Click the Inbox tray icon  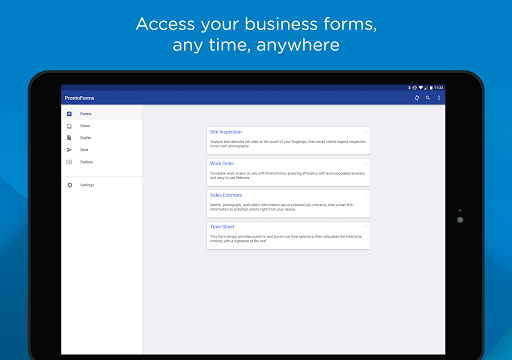[69, 126]
